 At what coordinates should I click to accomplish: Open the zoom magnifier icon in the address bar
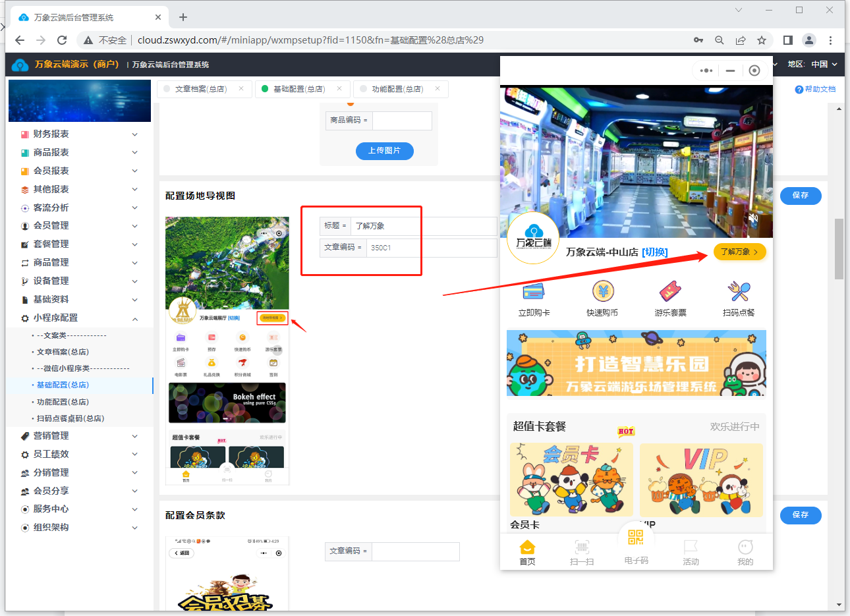[x=720, y=40]
